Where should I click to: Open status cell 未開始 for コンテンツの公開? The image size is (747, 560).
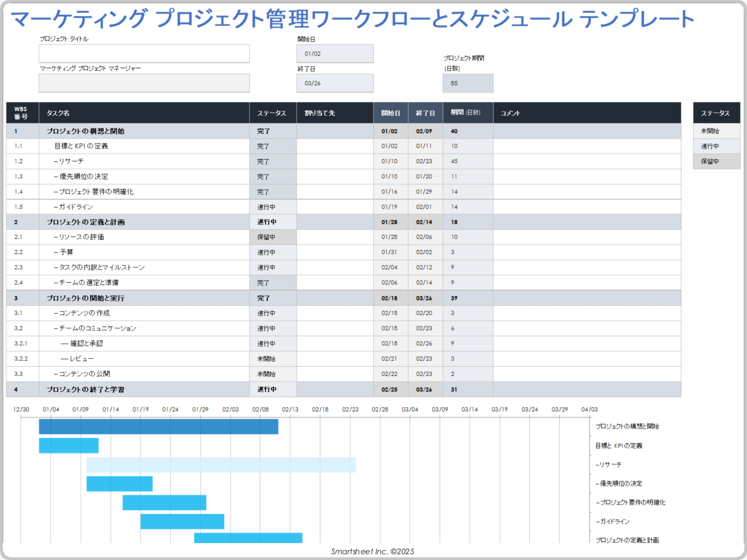click(x=273, y=374)
